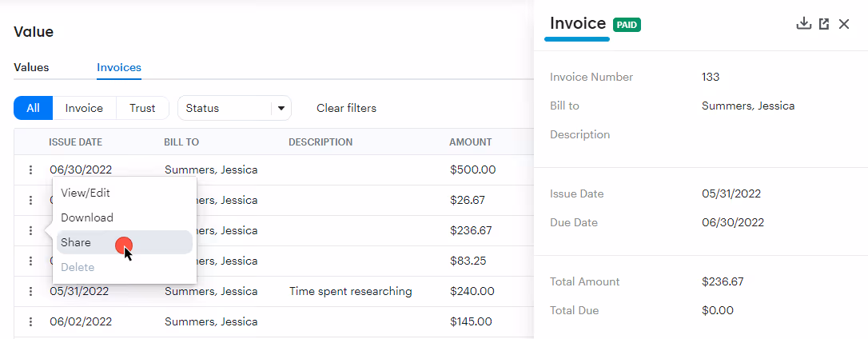Image resolution: width=868 pixels, height=339 pixels.
Task: Sort by the Amount column header
Action: click(471, 142)
